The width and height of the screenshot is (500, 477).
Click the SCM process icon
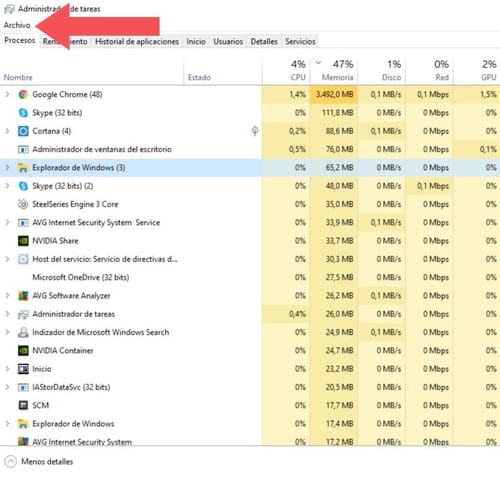pyautogui.click(x=23, y=405)
